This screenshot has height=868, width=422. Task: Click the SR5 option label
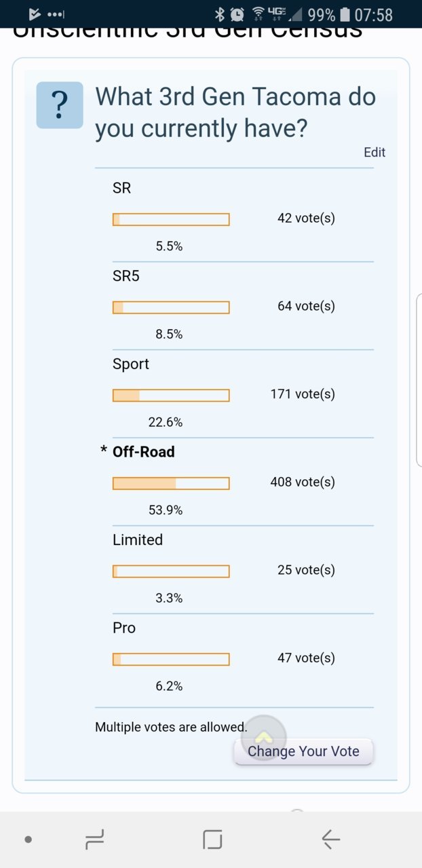126,276
